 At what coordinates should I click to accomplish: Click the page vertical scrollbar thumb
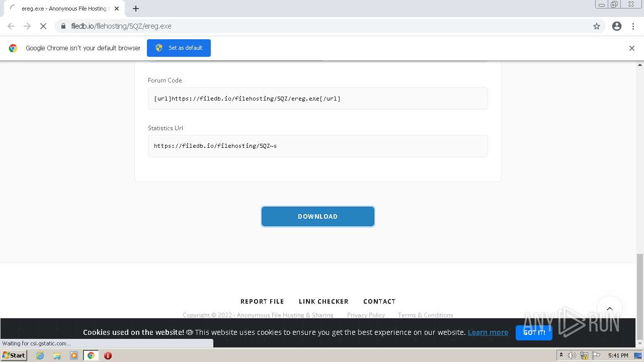pos(640,297)
